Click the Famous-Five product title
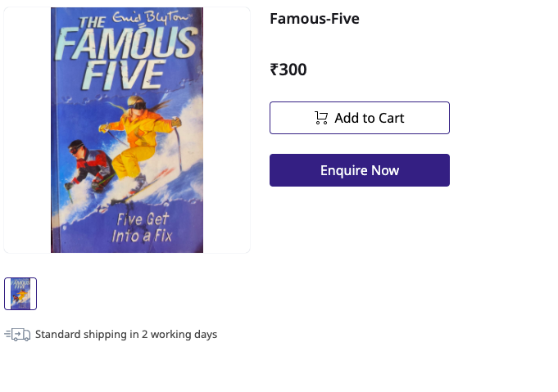Viewport: 558px width, 392px height. 315,19
